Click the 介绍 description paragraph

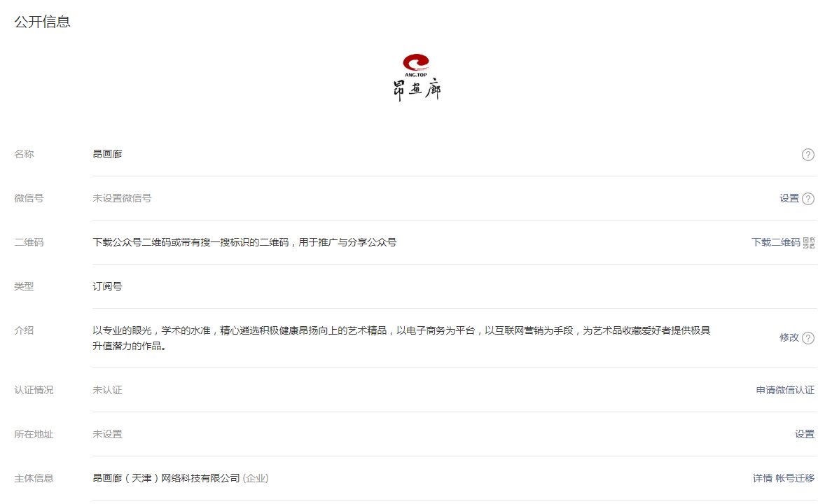pos(401,338)
